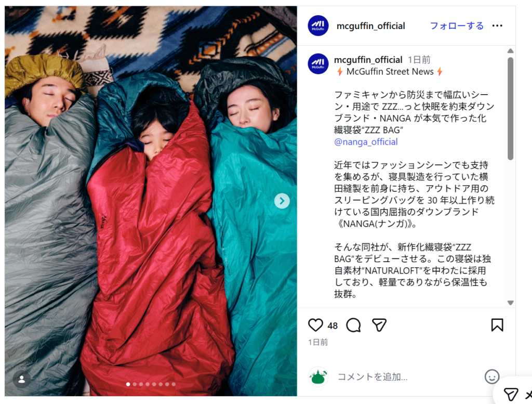Viewport: 532px width, 404px height.
Task: Advance to next photo with arrow
Action: (282, 201)
